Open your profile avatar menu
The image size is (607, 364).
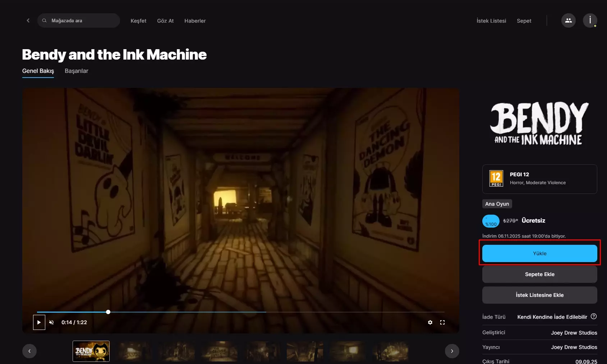(x=589, y=20)
